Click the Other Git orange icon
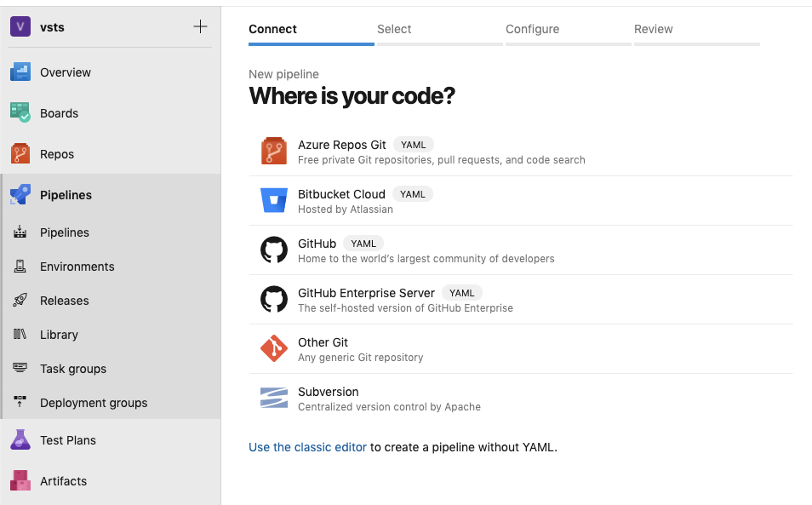 tap(274, 349)
